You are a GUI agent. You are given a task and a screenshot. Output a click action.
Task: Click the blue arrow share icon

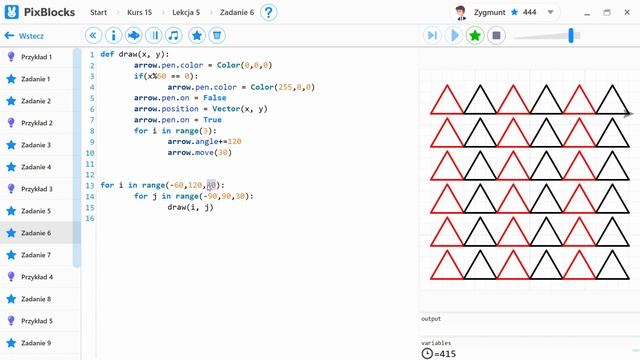(x=133, y=36)
